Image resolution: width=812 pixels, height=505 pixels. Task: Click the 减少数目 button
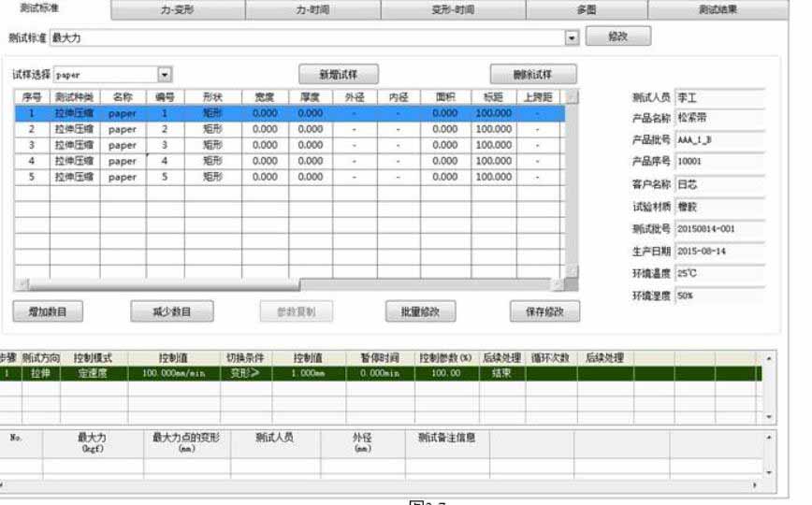(171, 311)
